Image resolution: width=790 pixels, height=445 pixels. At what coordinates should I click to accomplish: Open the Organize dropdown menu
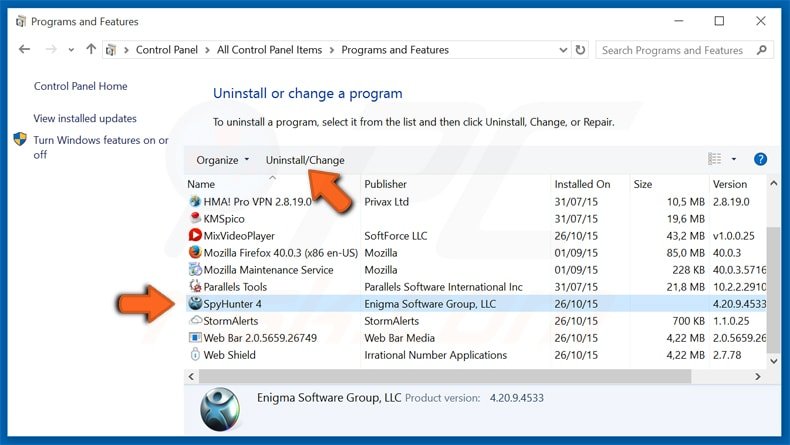tap(223, 160)
